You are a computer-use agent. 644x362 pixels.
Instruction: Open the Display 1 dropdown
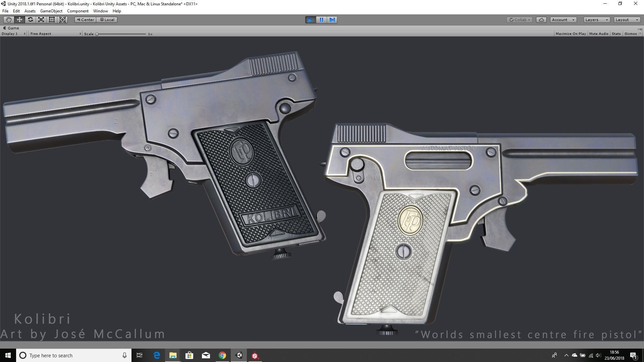click(13, 34)
